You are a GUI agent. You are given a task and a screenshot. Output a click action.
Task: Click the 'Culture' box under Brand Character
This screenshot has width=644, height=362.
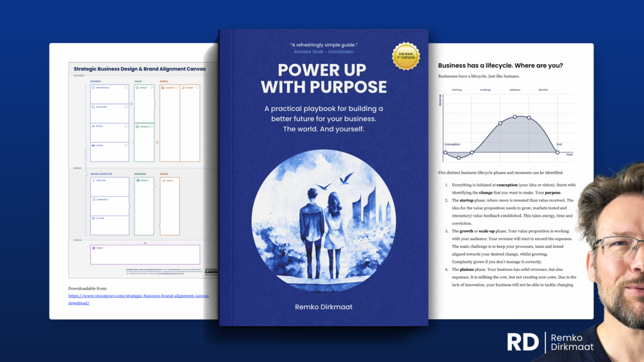tap(110, 226)
